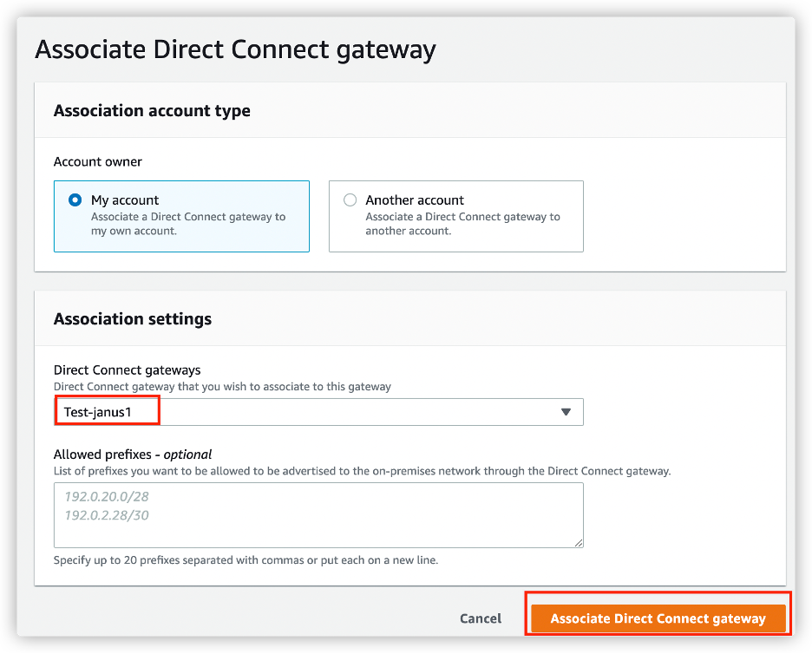Click the Cancel button
812x654 pixels.
[481, 618]
